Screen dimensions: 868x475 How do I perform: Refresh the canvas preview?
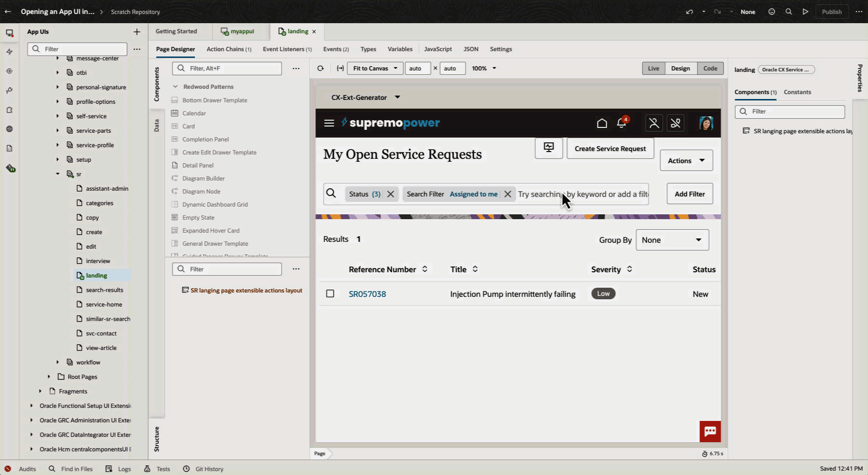click(320, 68)
